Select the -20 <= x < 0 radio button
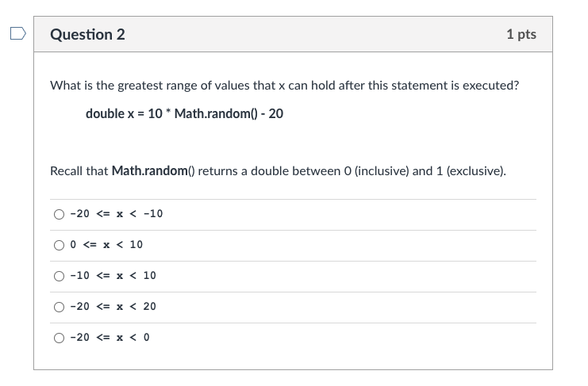This screenshot has height=386, width=588. 59,338
